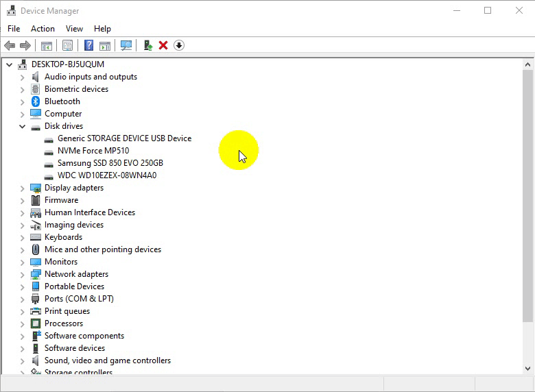Click the Update device driver icon
The image size is (535, 392).
coord(147,45)
